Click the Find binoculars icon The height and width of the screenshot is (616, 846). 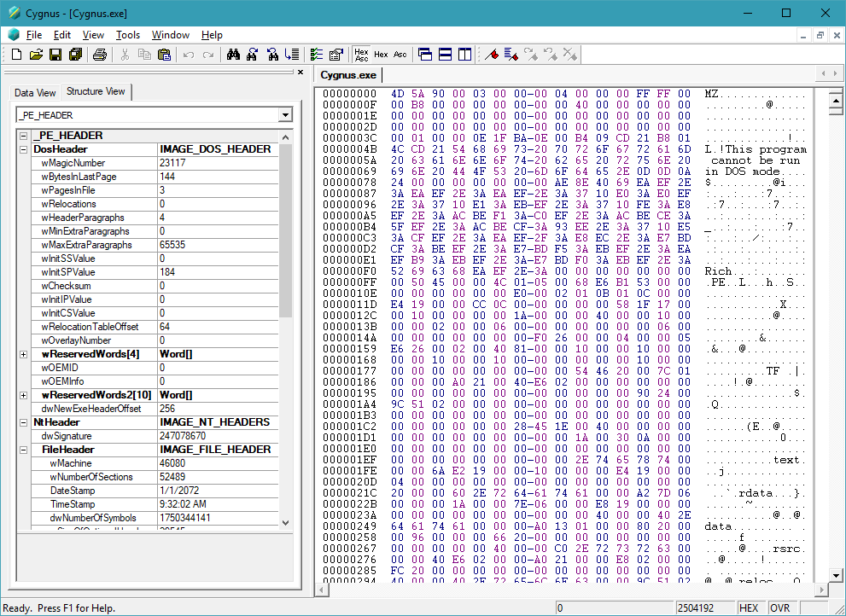click(x=232, y=55)
